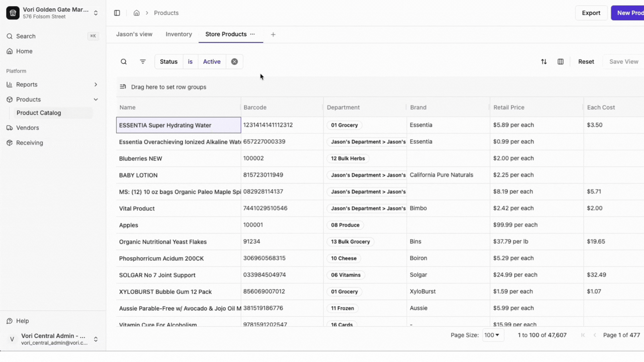The width and height of the screenshot is (644, 362).
Task: Click the 13 Bulk Grocery tag
Action: point(350,242)
